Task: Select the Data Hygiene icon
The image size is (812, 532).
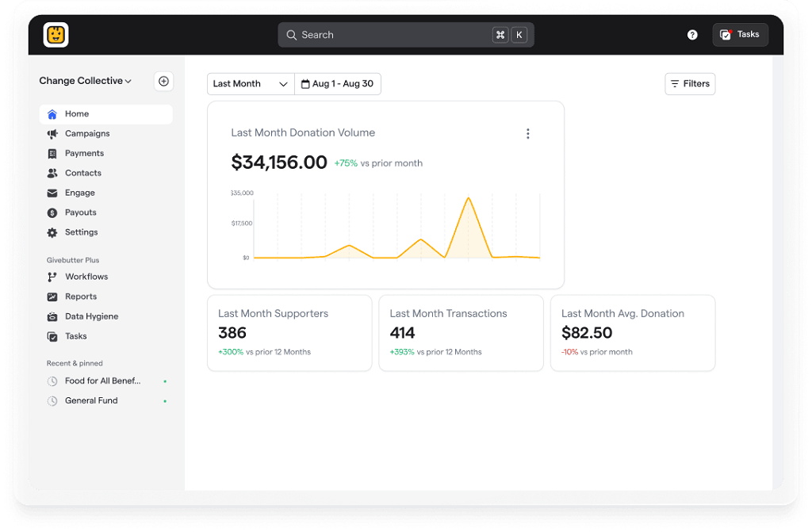Action: [52, 316]
